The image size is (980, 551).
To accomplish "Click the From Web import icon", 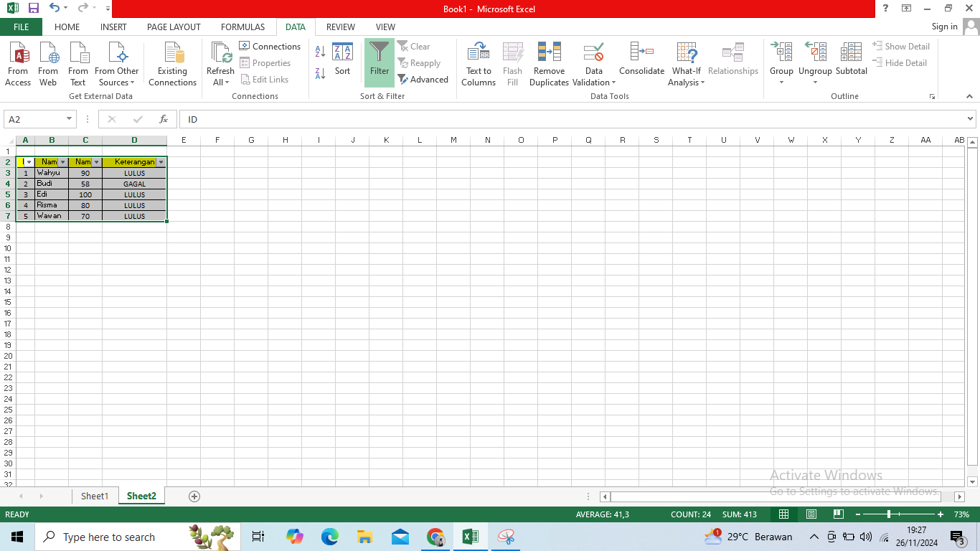I will click(x=48, y=64).
